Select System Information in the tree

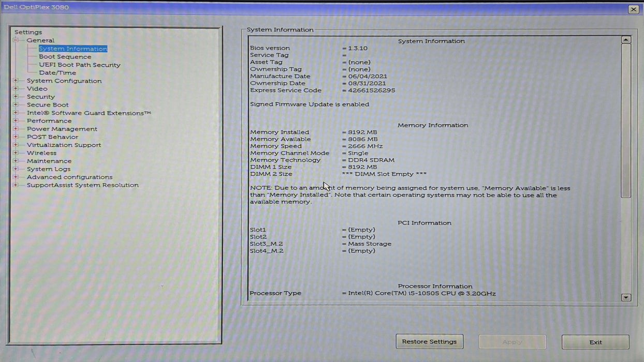coord(73,49)
